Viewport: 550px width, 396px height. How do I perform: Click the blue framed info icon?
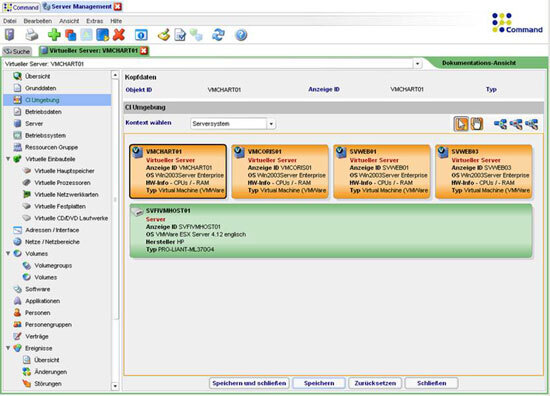[x=141, y=35]
